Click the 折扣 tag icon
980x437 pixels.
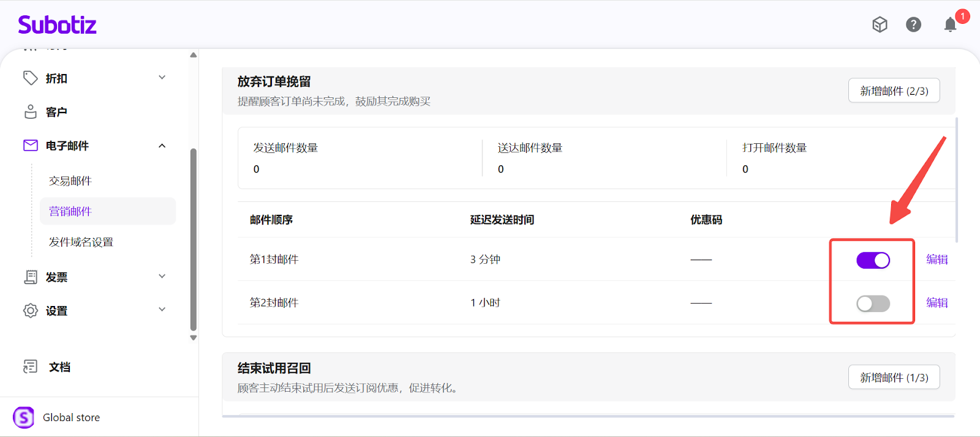30,78
